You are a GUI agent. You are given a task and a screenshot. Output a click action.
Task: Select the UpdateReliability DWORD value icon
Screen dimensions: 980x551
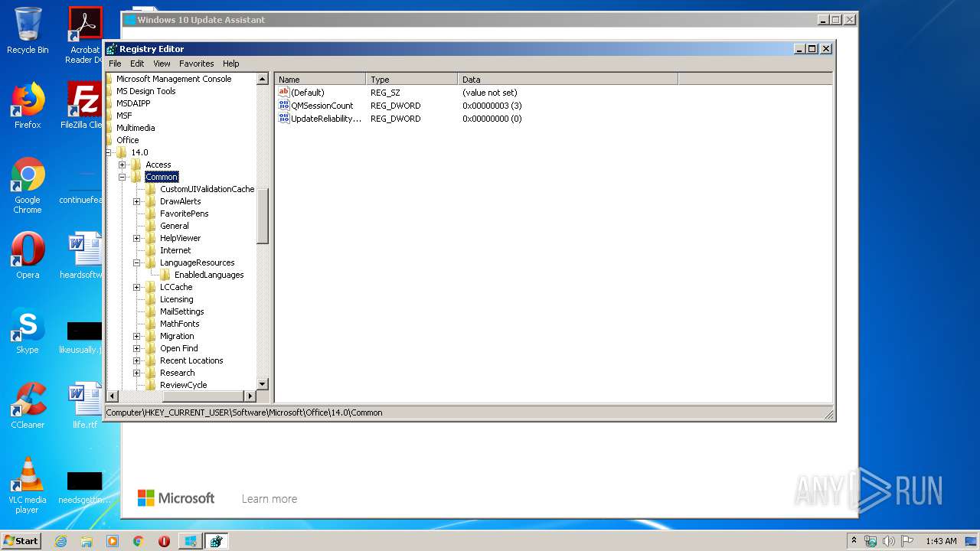coord(284,119)
